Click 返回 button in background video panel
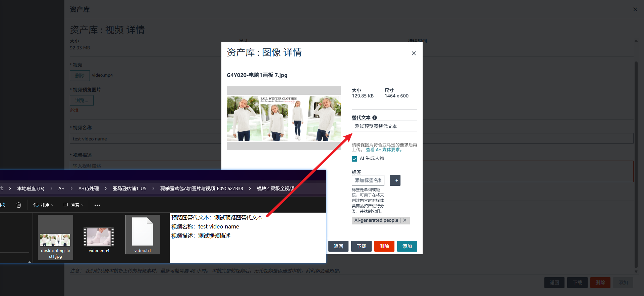644x296 pixels. 554,283
